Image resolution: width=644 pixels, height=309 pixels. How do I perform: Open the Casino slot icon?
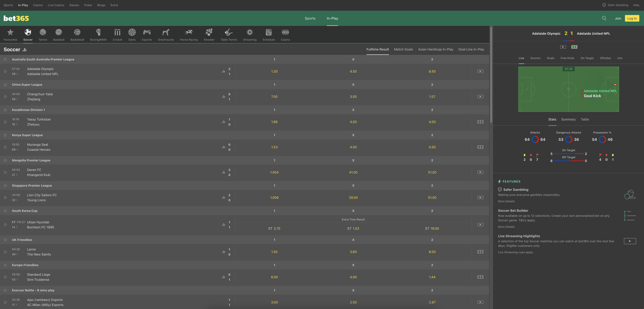point(285,35)
